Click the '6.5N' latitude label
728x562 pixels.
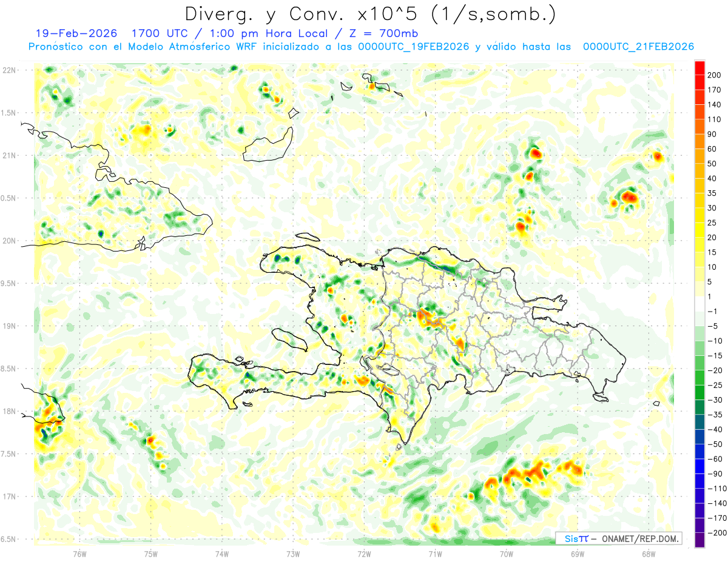tap(8, 539)
